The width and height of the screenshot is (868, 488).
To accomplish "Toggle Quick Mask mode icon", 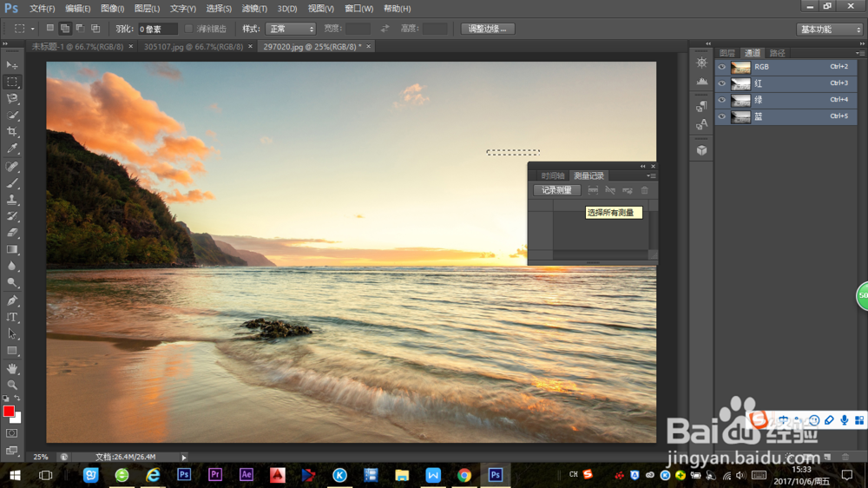I will [x=11, y=433].
